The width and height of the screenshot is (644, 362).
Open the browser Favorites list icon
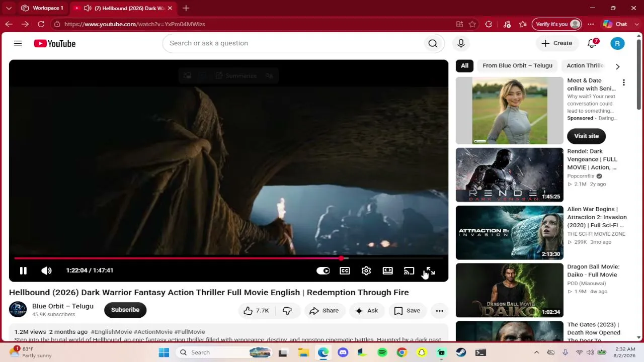click(x=523, y=24)
